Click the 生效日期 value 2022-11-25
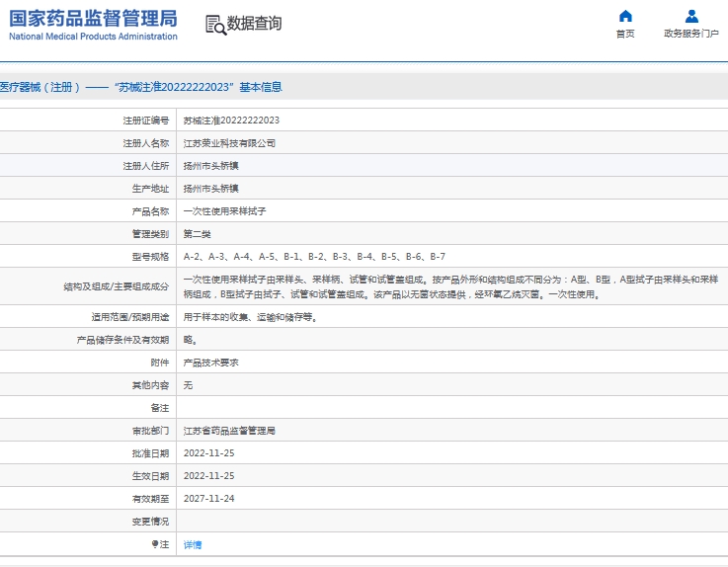 (x=209, y=476)
